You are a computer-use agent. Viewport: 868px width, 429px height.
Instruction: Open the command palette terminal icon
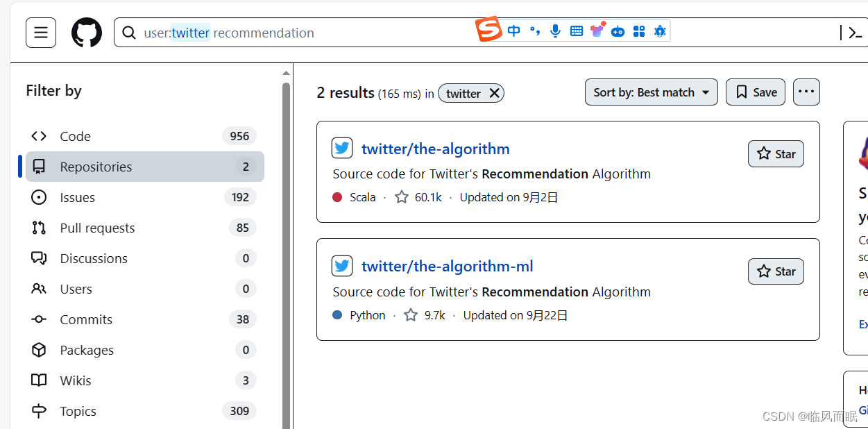coord(856,33)
